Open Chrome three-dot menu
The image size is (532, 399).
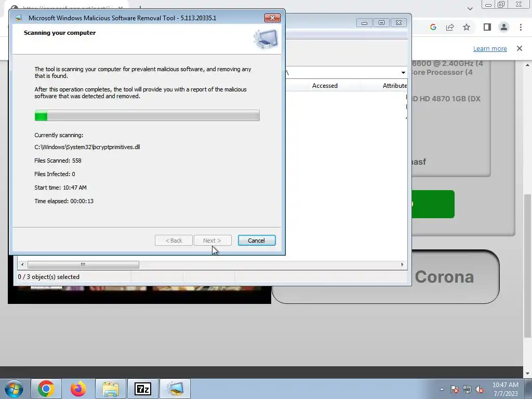(x=521, y=27)
